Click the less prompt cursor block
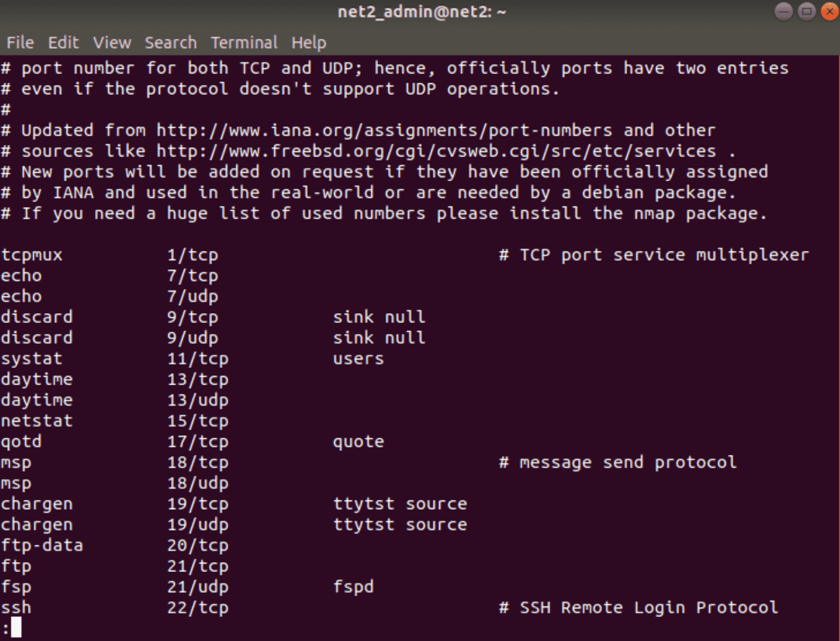The width and height of the screenshot is (840, 641). point(16,627)
